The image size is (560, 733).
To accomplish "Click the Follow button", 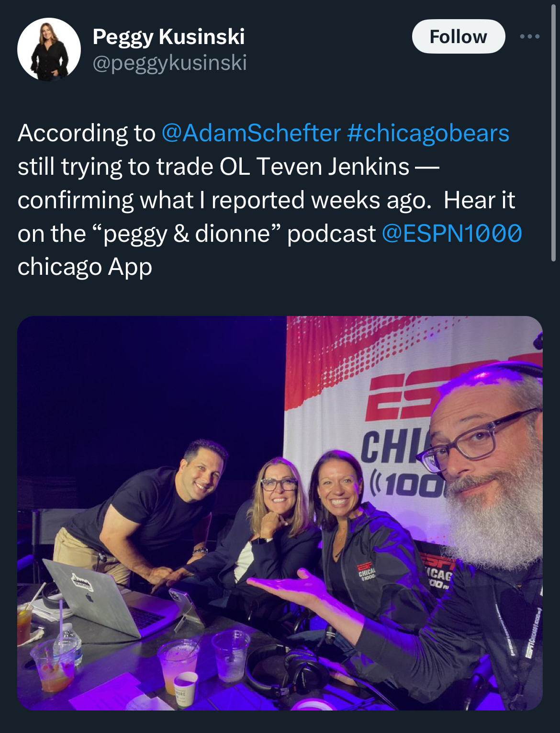I will [458, 36].
